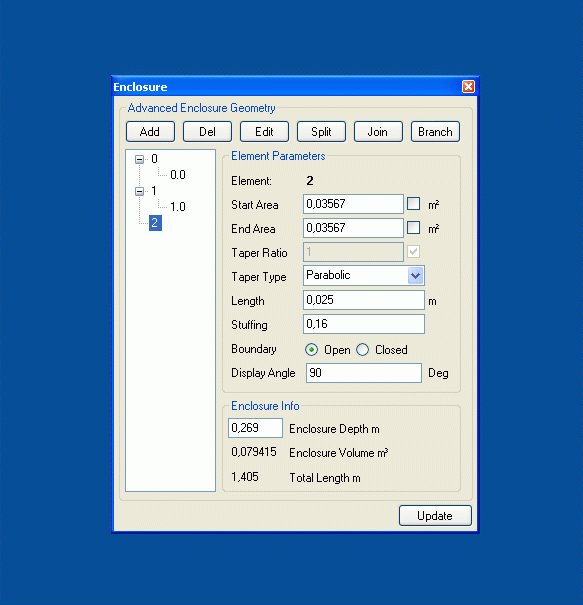Collapse tree node 1
The width and height of the screenshot is (583, 605).
[139, 191]
